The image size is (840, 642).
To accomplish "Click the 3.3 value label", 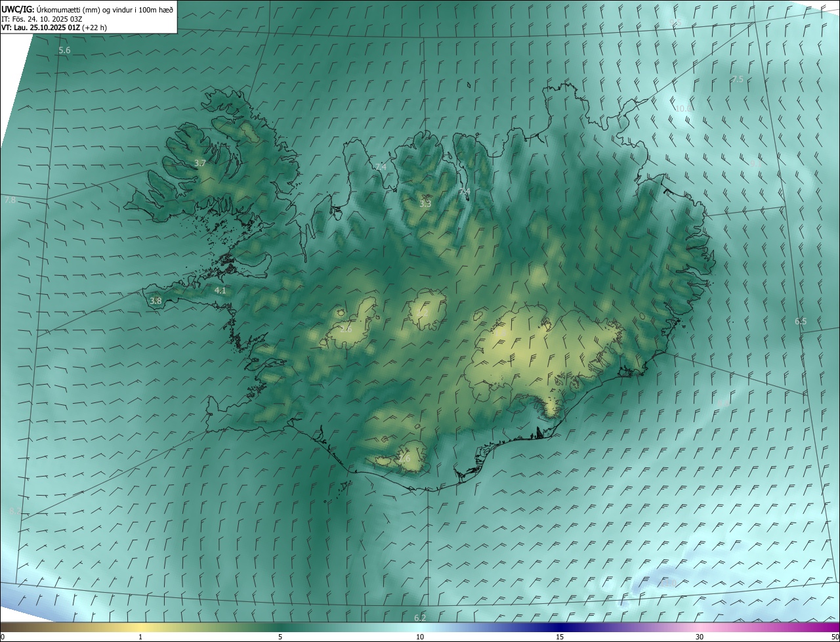I will tap(425, 203).
